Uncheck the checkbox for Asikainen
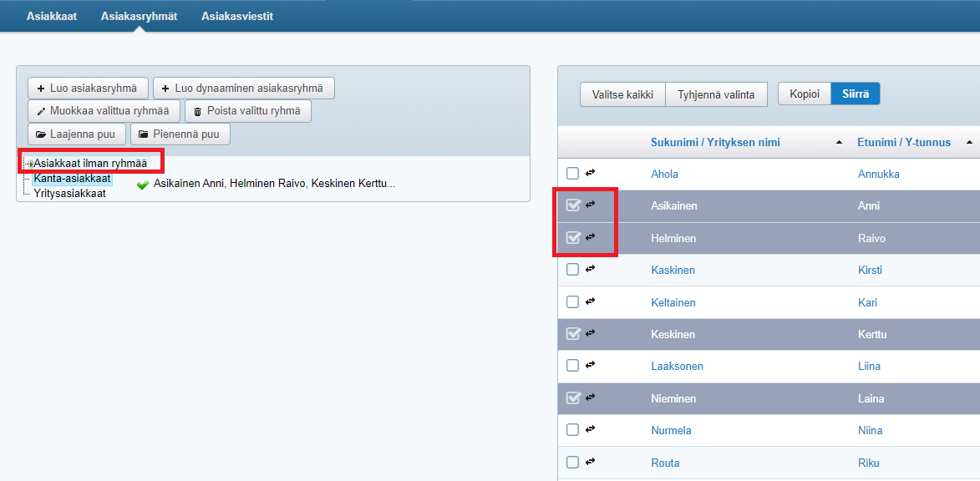The width and height of the screenshot is (980, 481). pos(572,205)
